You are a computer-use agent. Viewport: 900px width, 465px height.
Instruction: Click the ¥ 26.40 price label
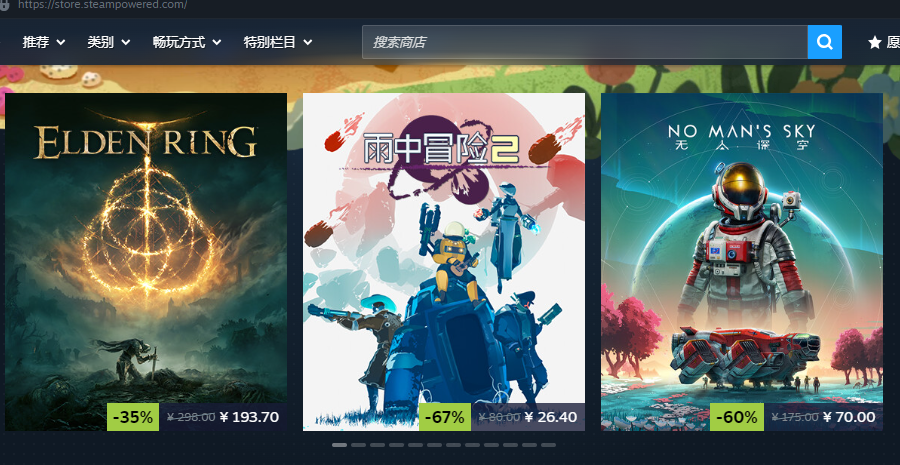tap(551, 417)
